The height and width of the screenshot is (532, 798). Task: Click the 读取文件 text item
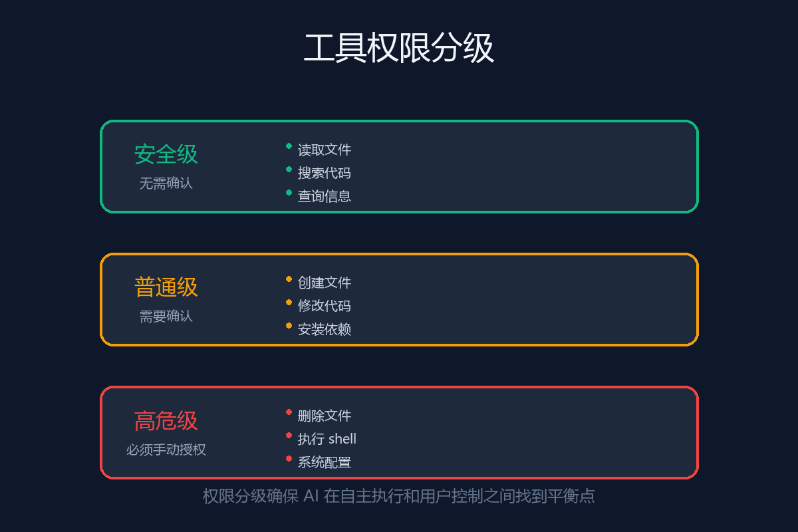click(x=324, y=150)
